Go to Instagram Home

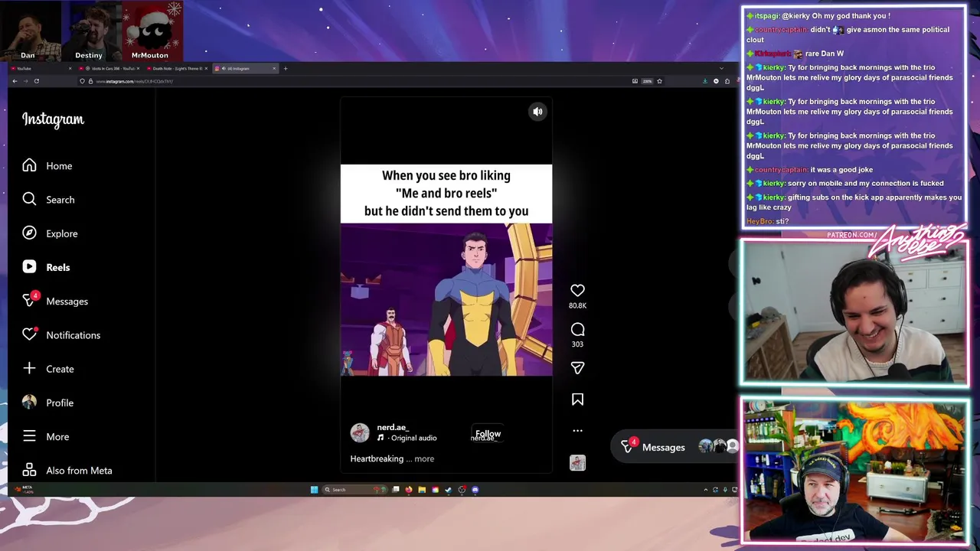pyautogui.click(x=47, y=166)
